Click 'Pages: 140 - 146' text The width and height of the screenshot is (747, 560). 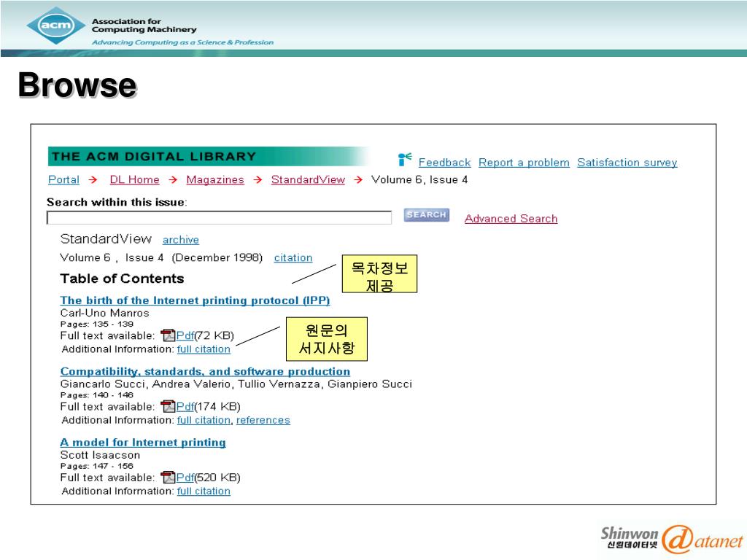[x=97, y=394]
